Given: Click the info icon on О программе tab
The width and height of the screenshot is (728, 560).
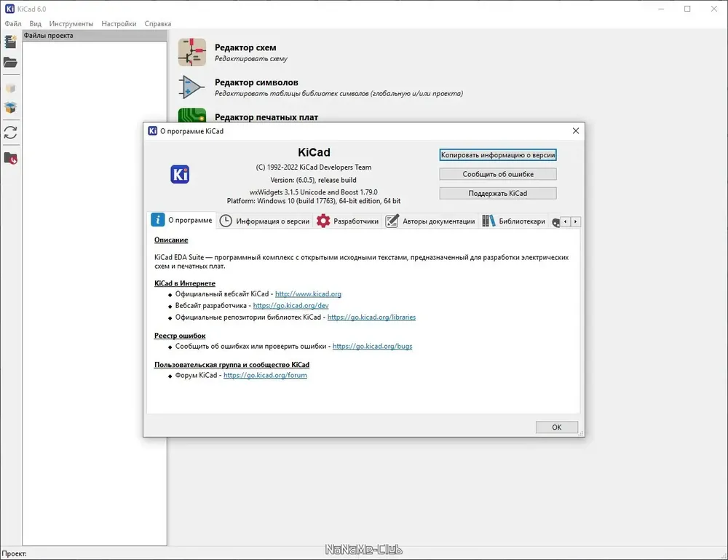Looking at the screenshot, I should [158, 220].
